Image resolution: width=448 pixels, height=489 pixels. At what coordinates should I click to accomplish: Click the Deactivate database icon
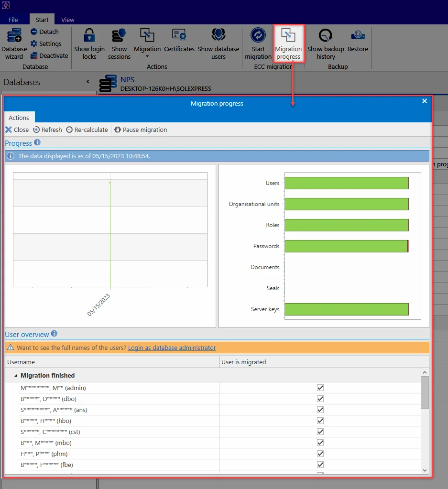pos(33,55)
